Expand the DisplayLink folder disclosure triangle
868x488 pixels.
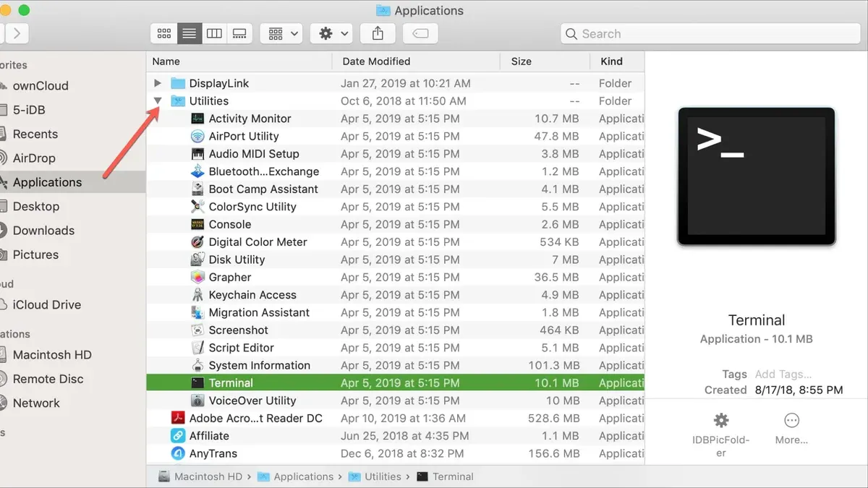pyautogui.click(x=158, y=83)
